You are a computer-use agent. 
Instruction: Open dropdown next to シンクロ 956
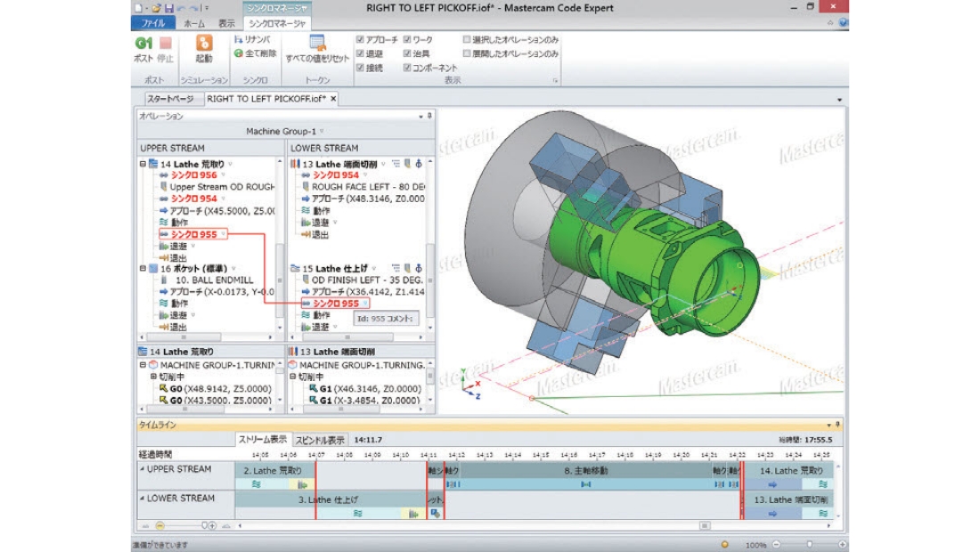[223, 175]
